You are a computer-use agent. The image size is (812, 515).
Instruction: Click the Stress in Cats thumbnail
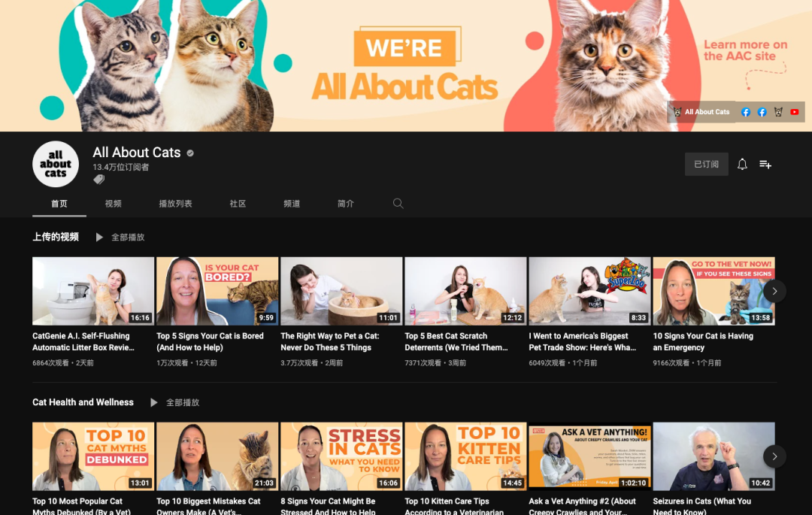[341, 456]
